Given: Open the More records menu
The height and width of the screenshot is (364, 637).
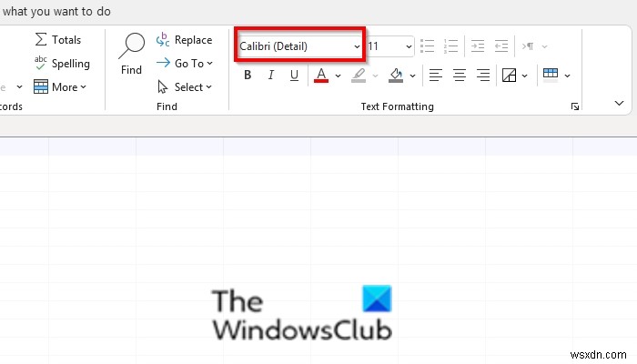Looking at the screenshot, I should pos(60,87).
